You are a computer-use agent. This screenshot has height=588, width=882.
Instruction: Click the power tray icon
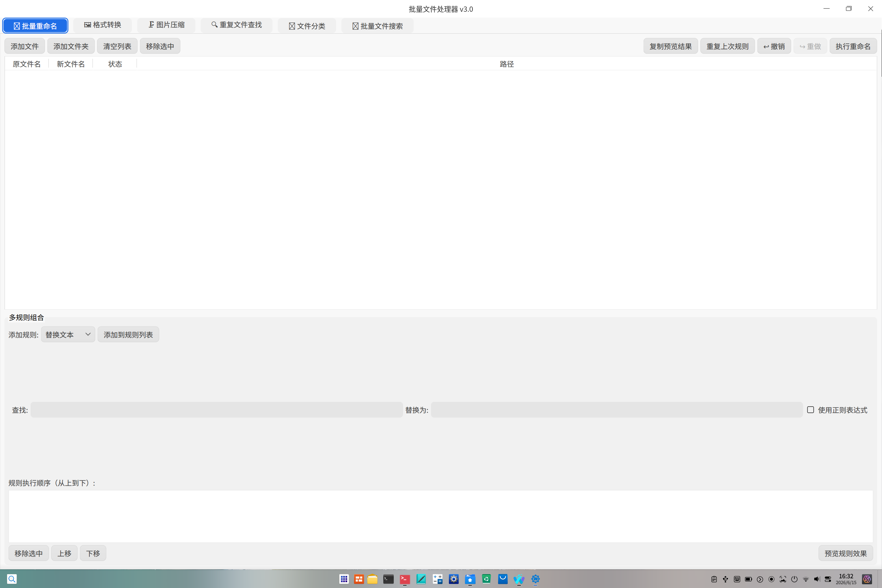coord(794,579)
